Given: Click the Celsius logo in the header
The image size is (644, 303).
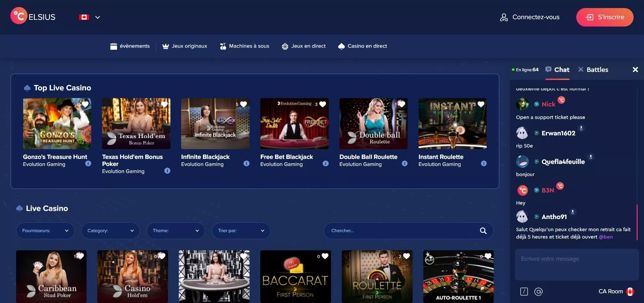Looking at the screenshot, I should coord(33,16).
